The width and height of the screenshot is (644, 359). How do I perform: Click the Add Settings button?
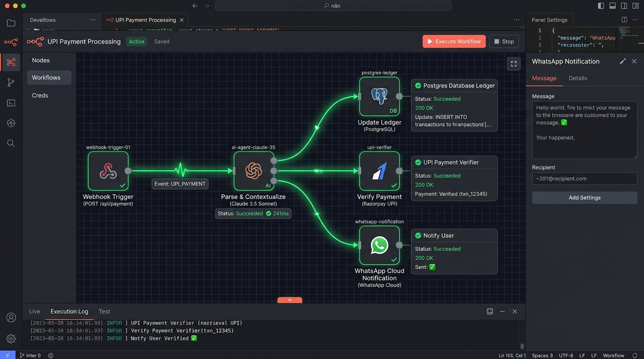tap(585, 198)
